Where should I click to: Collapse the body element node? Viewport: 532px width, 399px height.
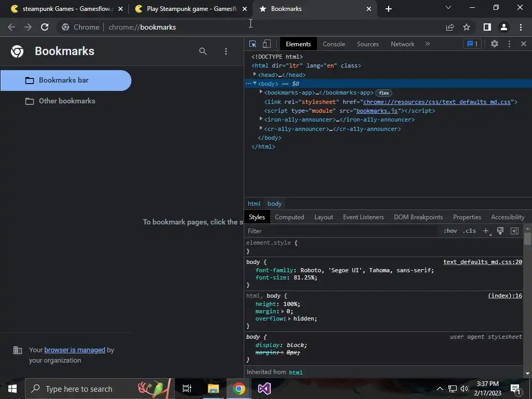255,84
